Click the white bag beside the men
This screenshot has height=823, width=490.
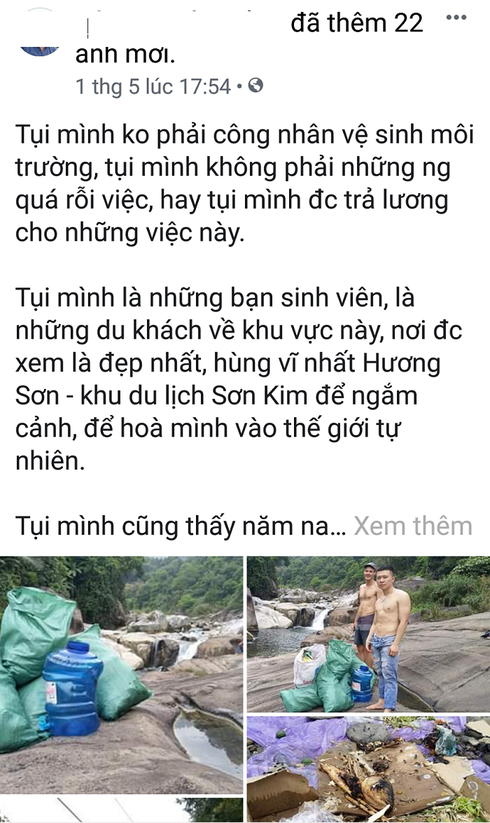coord(309,666)
